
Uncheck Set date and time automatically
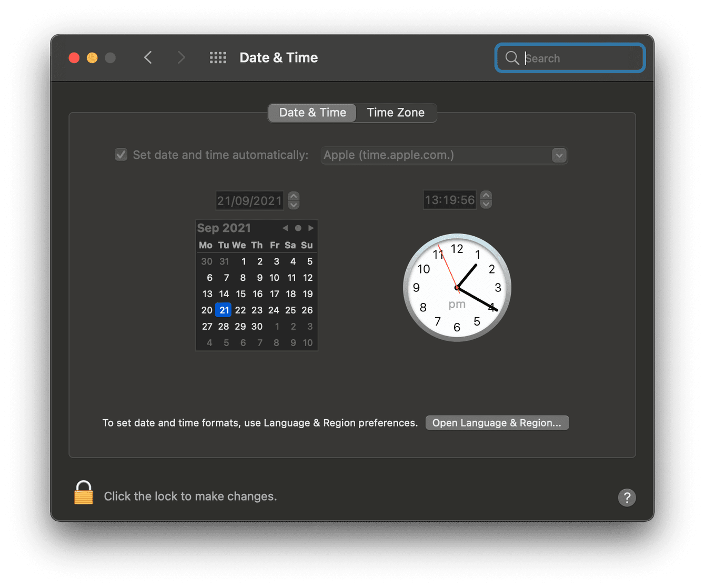120,154
